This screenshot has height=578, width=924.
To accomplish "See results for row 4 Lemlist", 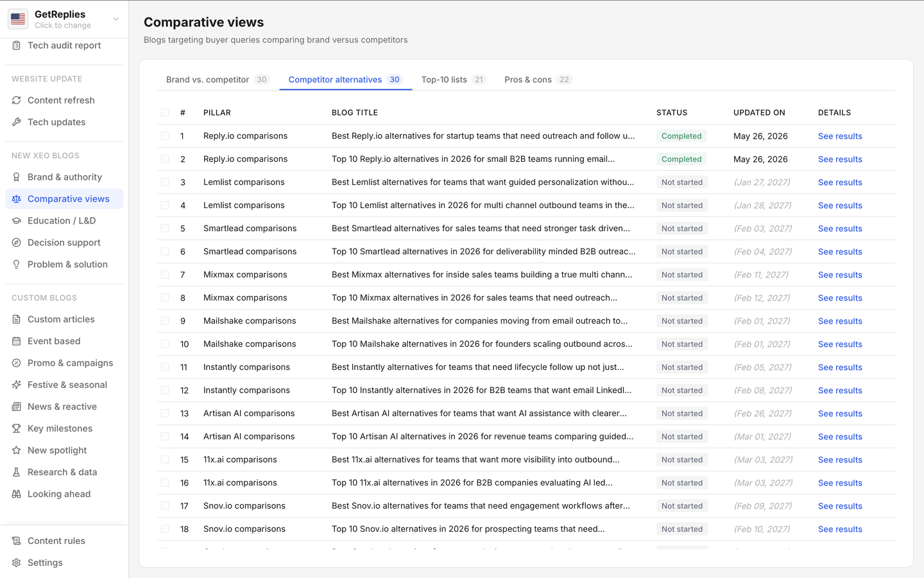I will click(840, 206).
